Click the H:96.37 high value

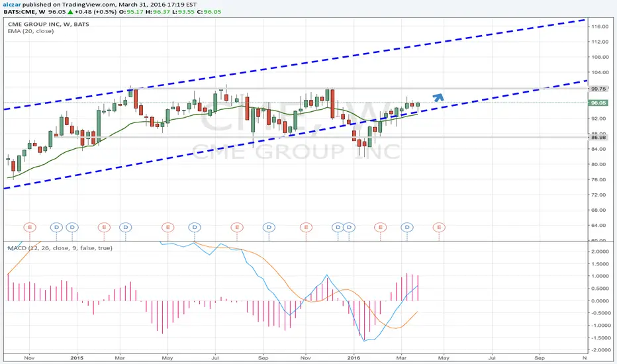tap(158, 12)
